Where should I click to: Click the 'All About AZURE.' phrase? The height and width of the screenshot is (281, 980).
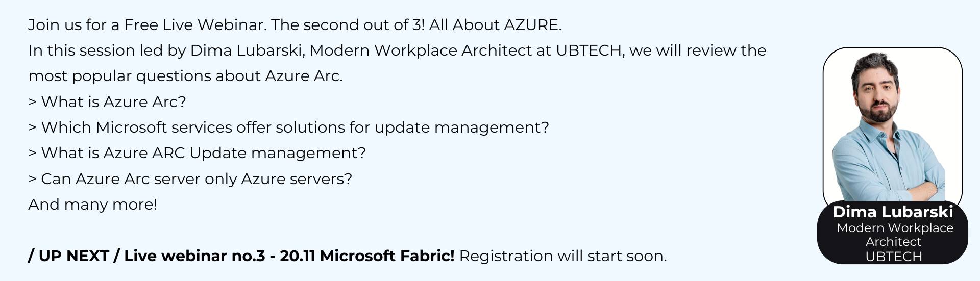coord(495,25)
